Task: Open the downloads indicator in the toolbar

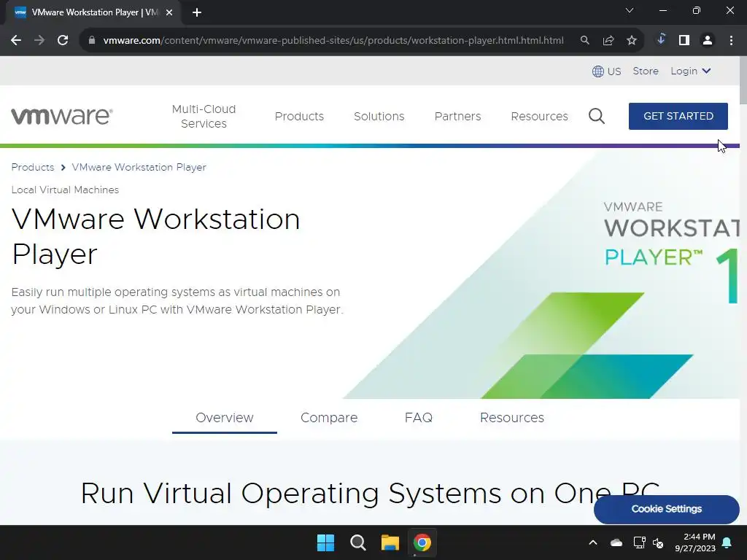Action: tap(661, 39)
